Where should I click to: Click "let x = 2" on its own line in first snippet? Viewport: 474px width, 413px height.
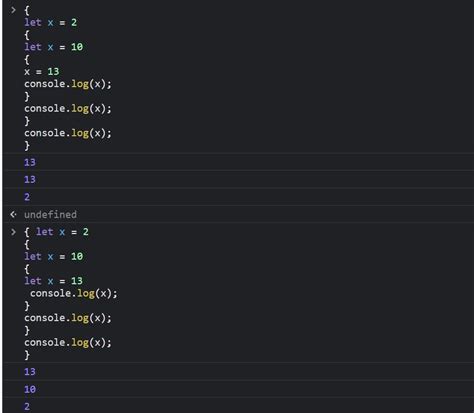click(x=51, y=22)
